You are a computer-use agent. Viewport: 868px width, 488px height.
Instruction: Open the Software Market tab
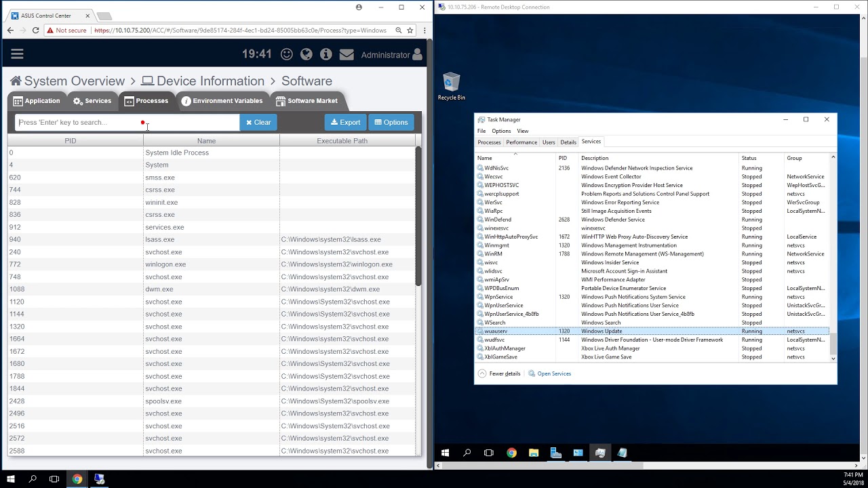pos(307,101)
